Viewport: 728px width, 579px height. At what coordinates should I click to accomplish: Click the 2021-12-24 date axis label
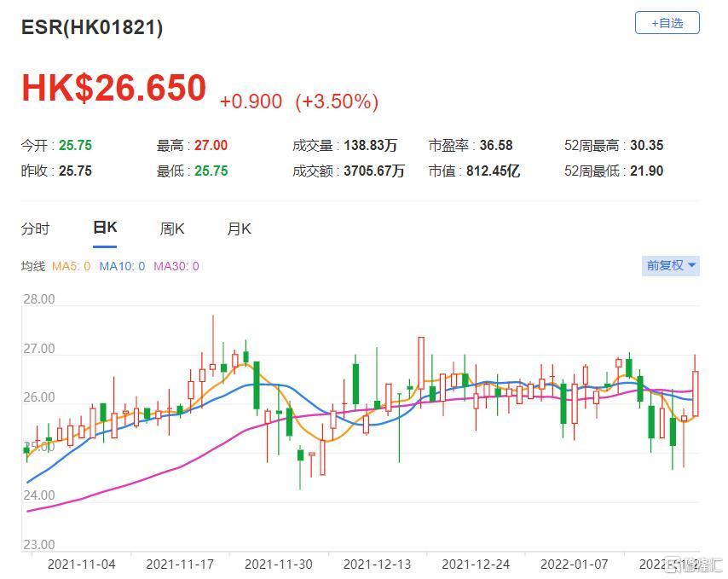(475, 564)
